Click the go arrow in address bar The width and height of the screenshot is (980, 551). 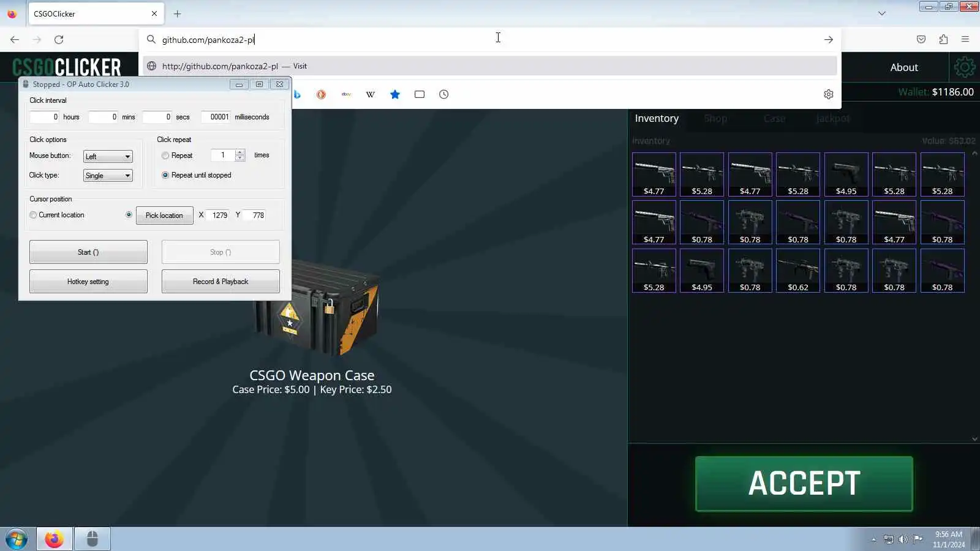(x=829, y=40)
